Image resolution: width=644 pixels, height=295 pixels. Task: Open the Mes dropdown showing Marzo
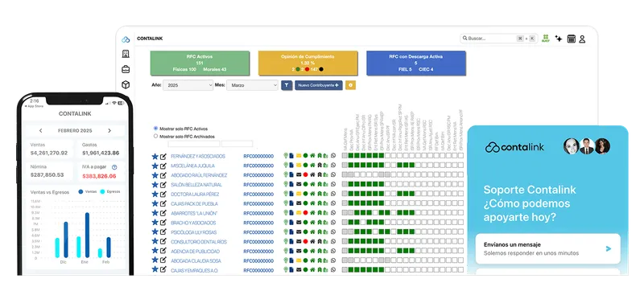click(x=253, y=85)
